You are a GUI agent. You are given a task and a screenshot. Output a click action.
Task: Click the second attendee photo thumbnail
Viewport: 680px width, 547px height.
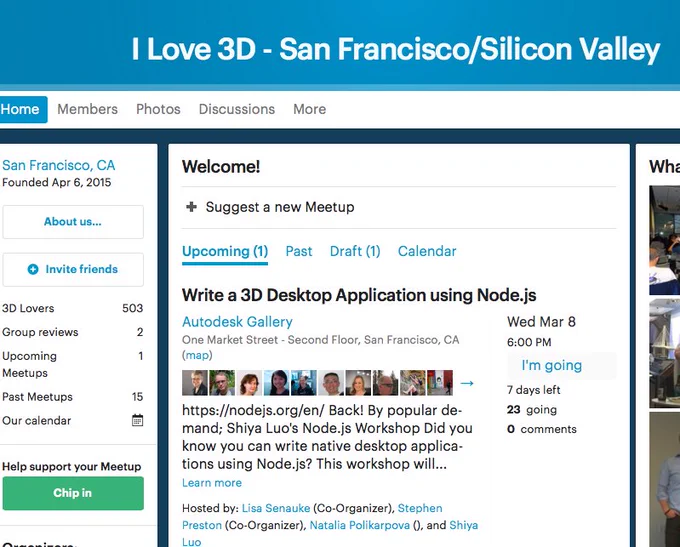(222, 383)
